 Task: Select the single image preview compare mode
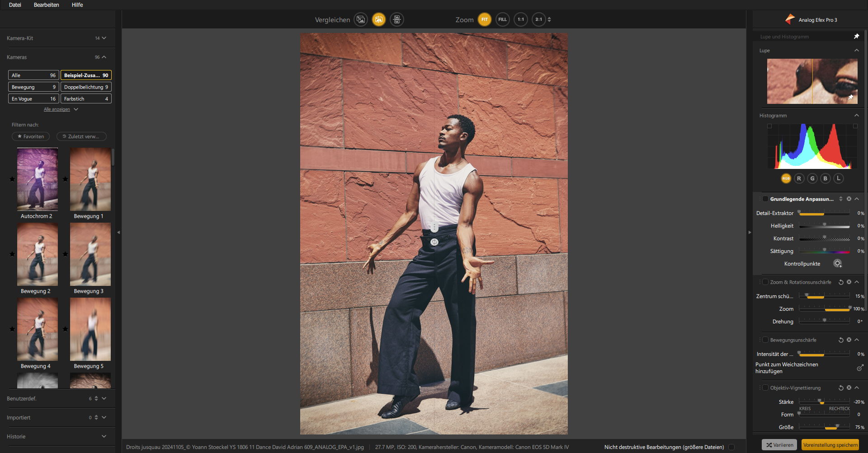point(361,19)
